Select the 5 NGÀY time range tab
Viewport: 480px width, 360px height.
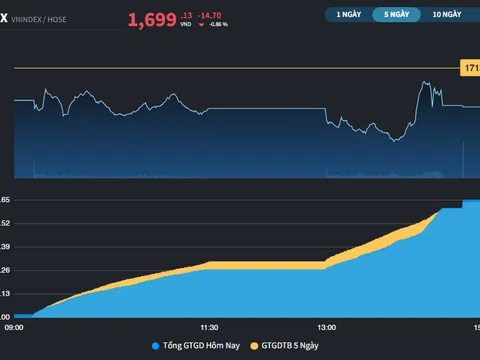click(396, 14)
